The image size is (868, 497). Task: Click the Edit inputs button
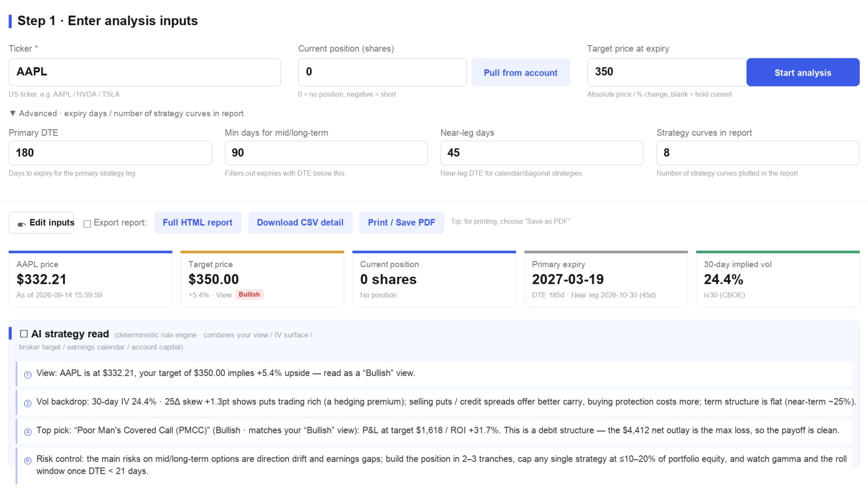tap(42, 223)
